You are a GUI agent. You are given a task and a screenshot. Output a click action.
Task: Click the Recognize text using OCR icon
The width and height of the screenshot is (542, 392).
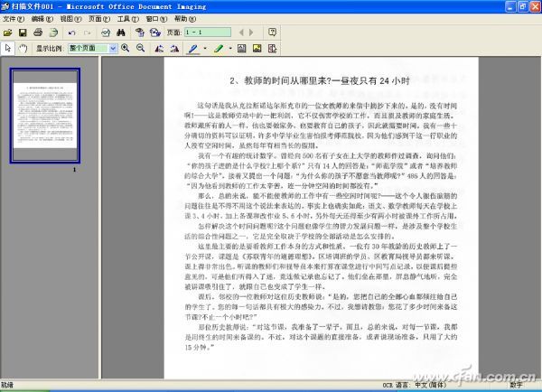pos(106,33)
